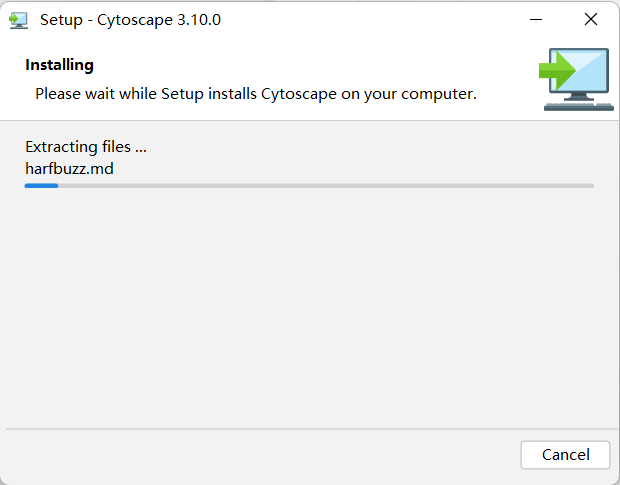Click the keyboard below the monitor graphic
620x485 pixels.
click(579, 105)
